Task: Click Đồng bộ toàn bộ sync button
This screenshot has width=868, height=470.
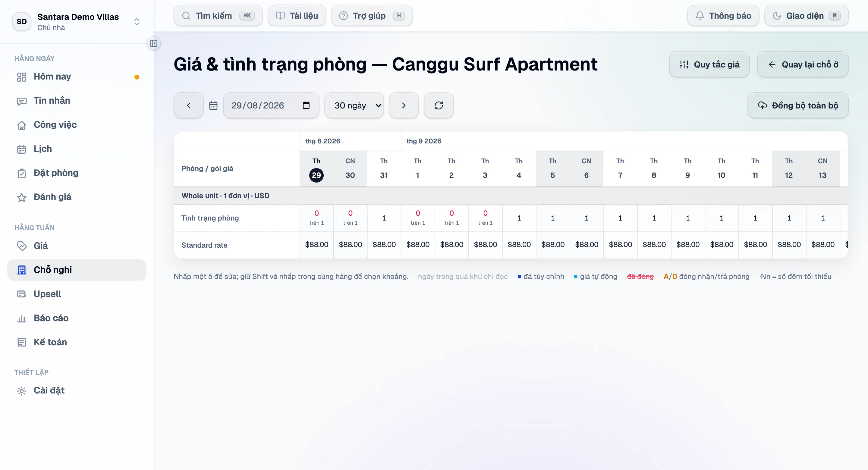Action: [798, 105]
